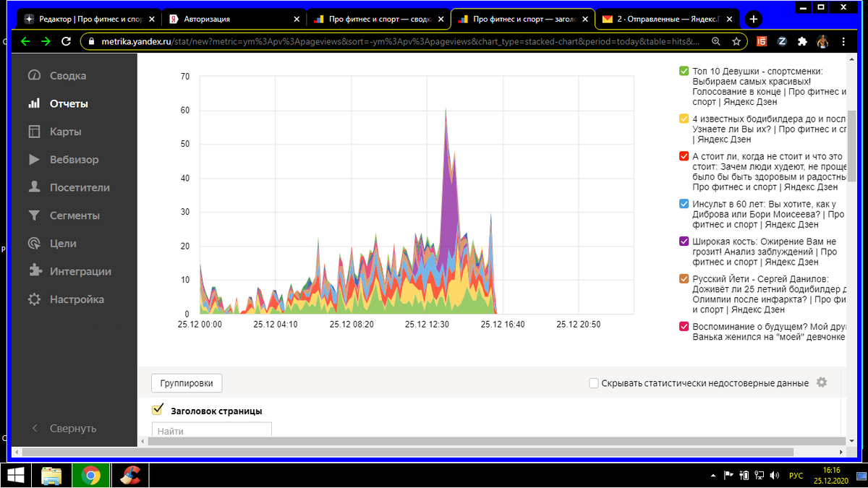Open the HTML5 extension icon
This screenshot has width=868, height=488.
point(762,42)
